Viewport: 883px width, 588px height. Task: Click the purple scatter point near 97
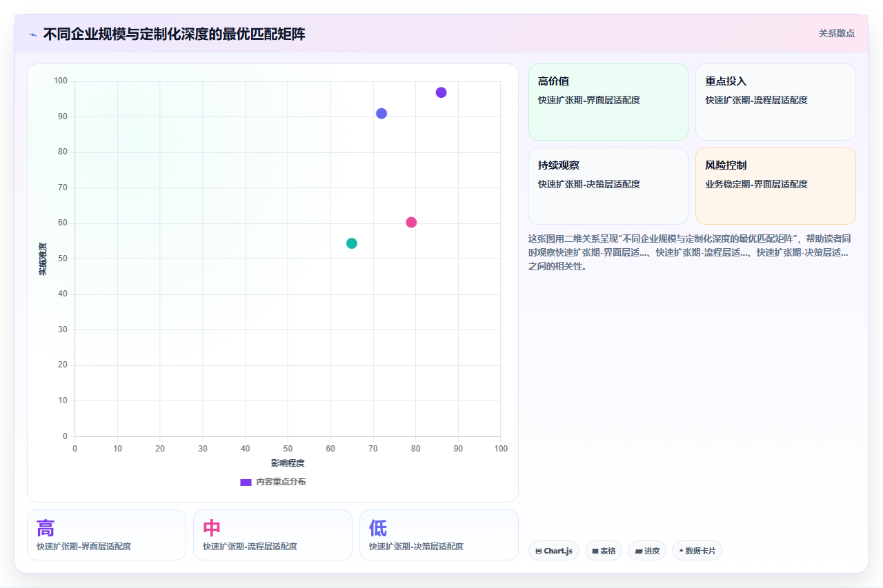tap(441, 92)
